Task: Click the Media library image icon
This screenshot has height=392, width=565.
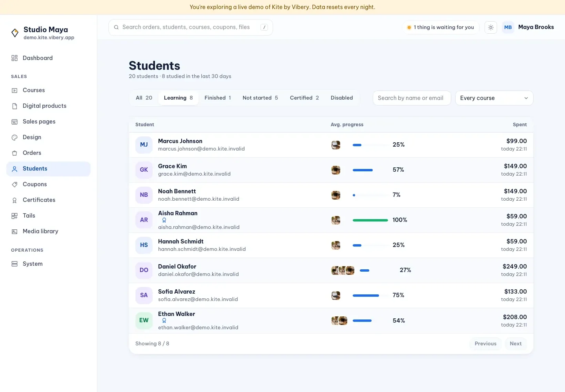Action: pos(15,231)
